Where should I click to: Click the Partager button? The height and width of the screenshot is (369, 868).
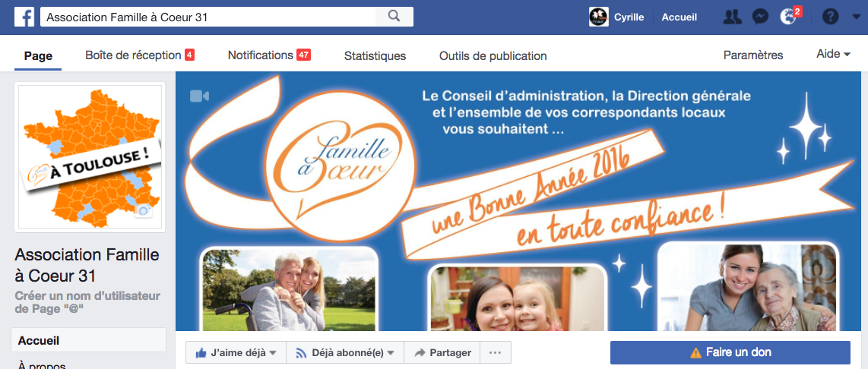(442, 352)
